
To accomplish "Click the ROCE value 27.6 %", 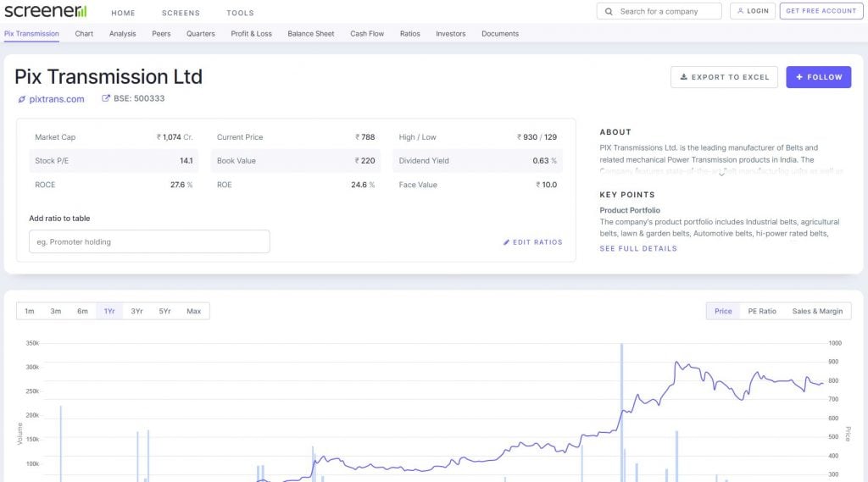I will [181, 185].
